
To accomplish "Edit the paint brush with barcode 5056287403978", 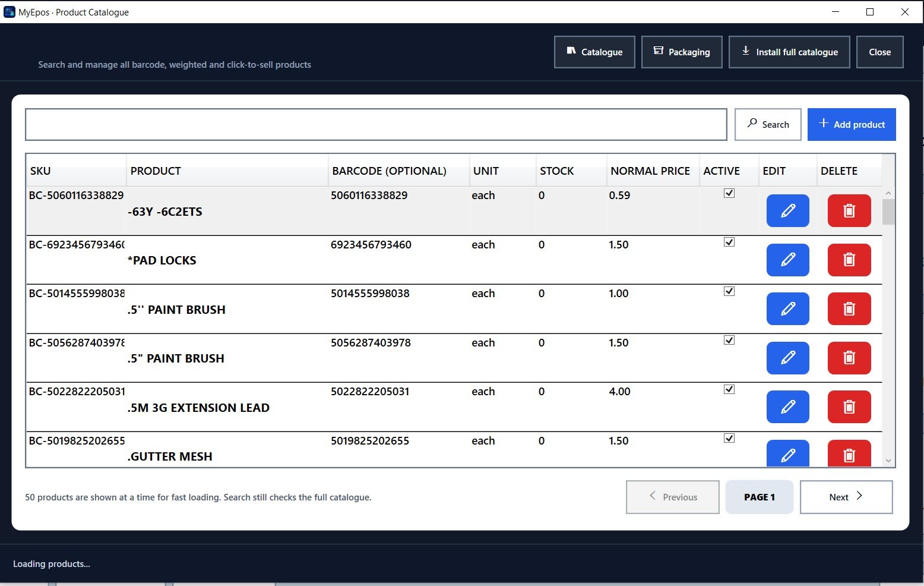I will pyautogui.click(x=787, y=358).
